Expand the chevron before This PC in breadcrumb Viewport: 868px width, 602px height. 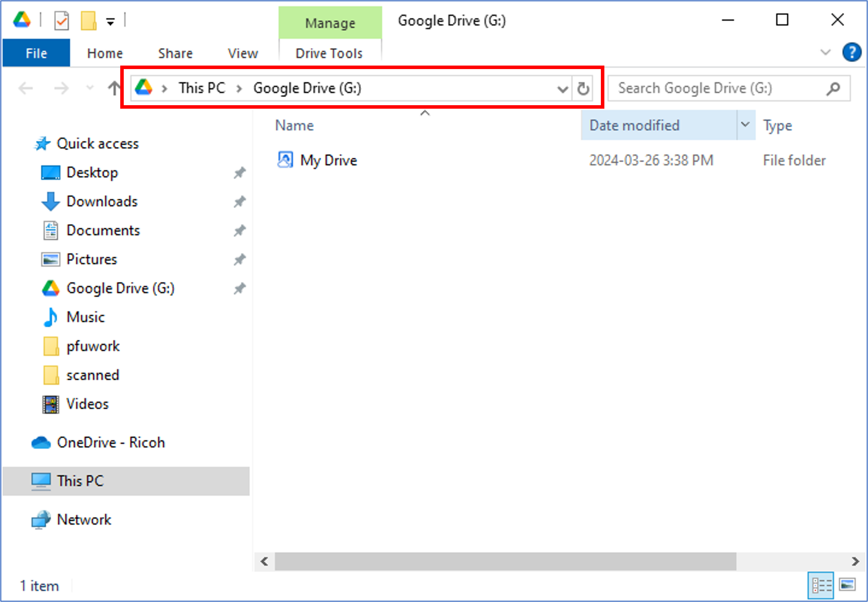click(164, 89)
